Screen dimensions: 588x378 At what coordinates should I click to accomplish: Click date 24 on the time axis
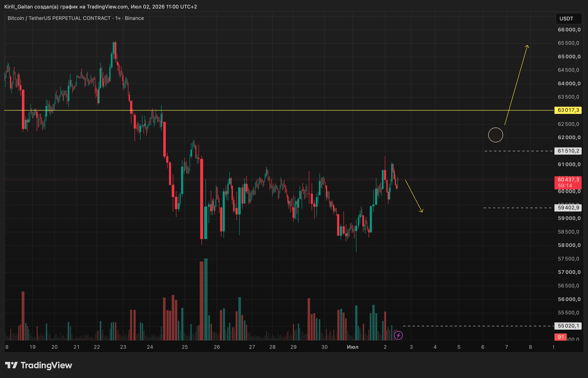[x=150, y=347]
